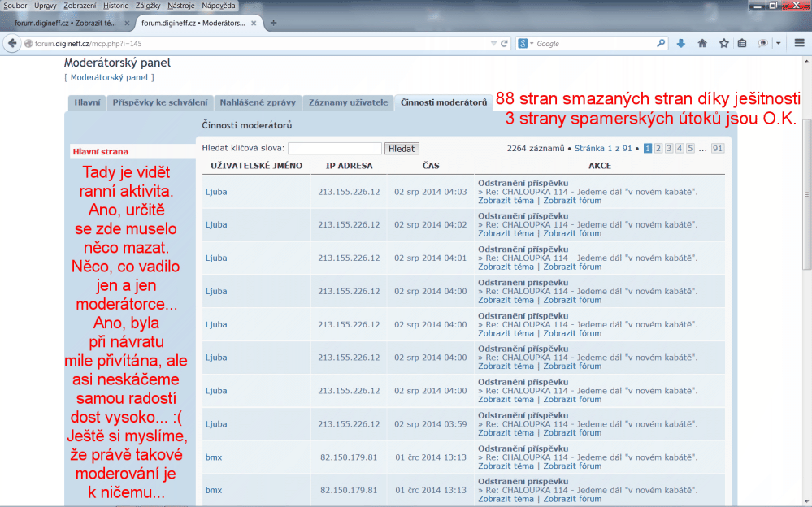Open the downloads arrow icon
The image size is (812, 507).
[680, 43]
